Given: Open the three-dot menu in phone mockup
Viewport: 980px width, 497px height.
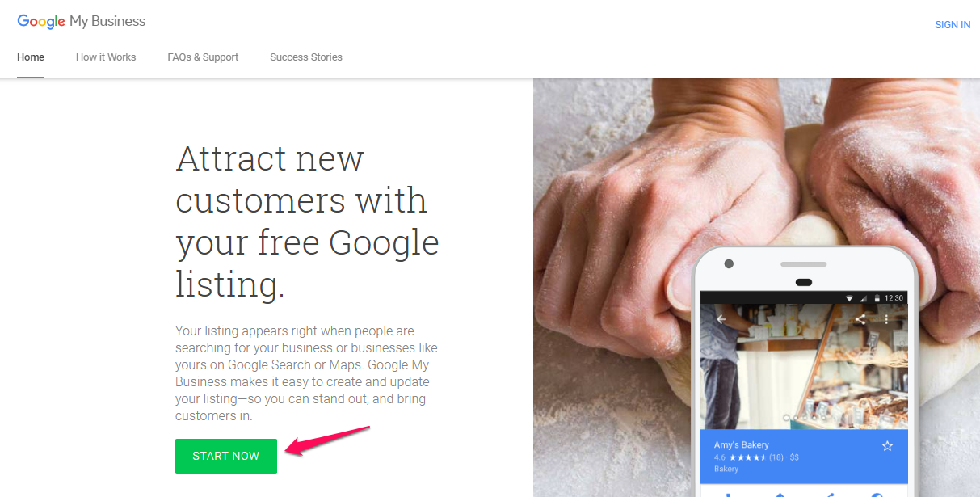Looking at the screenshot, I should pos(886,319).
